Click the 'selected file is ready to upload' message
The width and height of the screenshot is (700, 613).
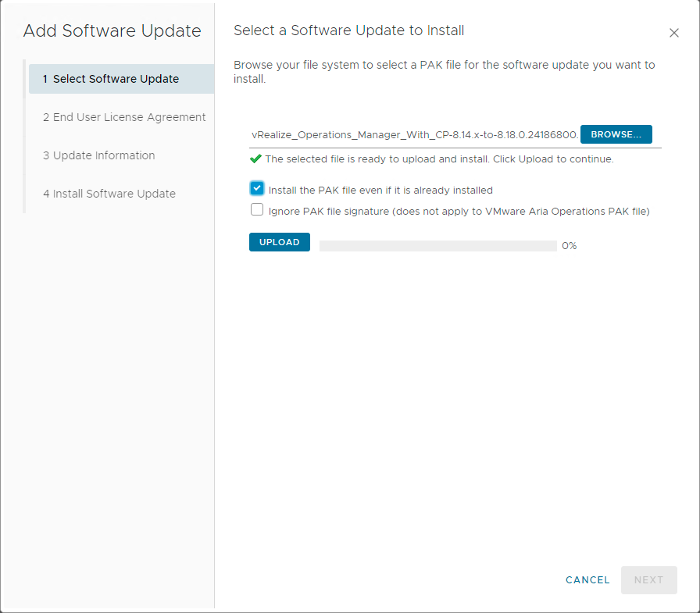[x=439, y=159]
